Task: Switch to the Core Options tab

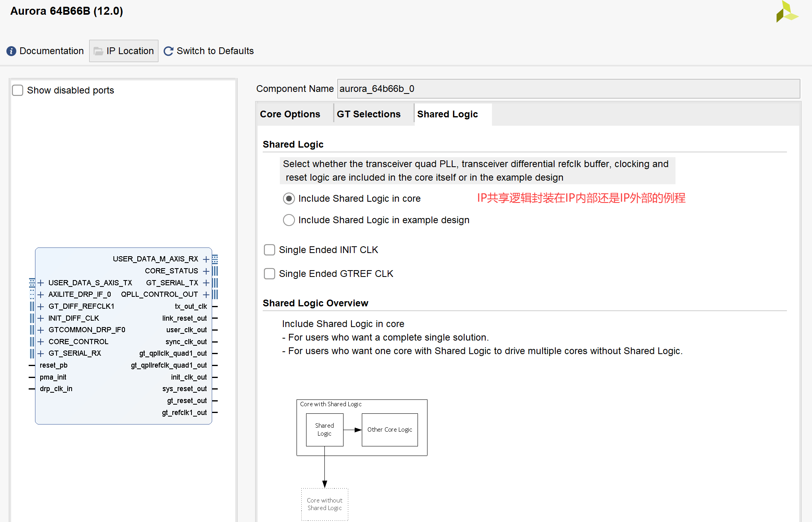Action: point(290,114)
